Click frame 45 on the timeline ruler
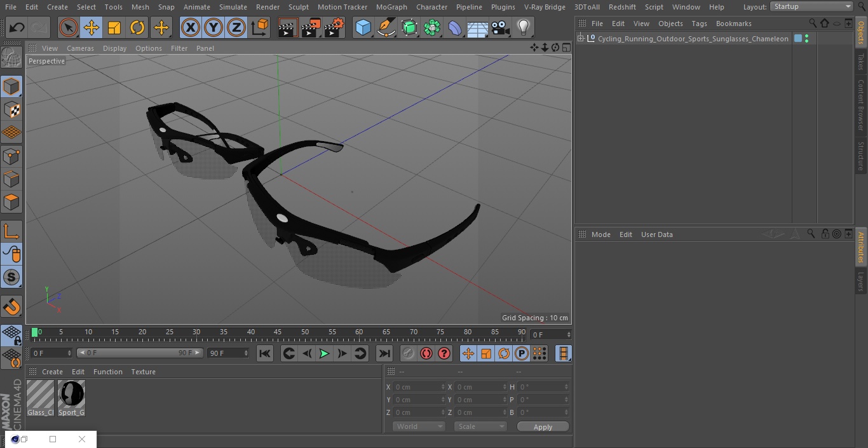Viewport: 868px width, 448px height. click(278, 332)
